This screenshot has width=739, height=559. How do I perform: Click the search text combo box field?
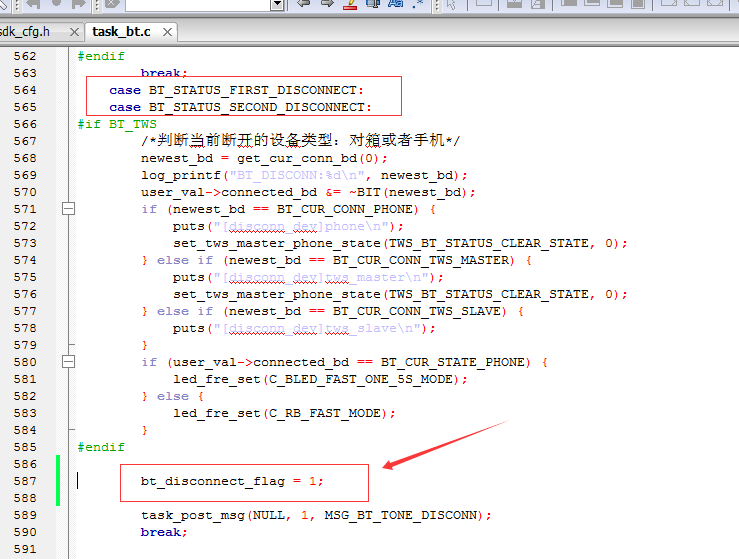198,5
